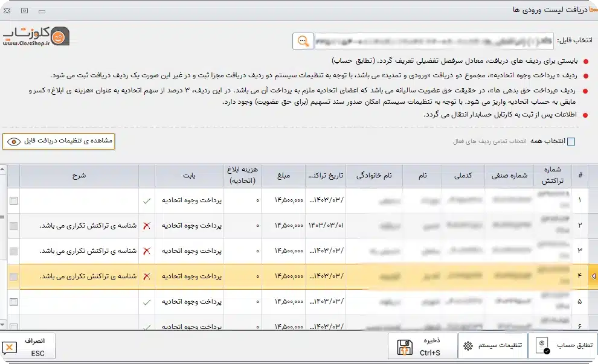Viewport: 598px width, 364px height.
Task: Click duplicate transaction message in row ۴
Action: (88, 276)
